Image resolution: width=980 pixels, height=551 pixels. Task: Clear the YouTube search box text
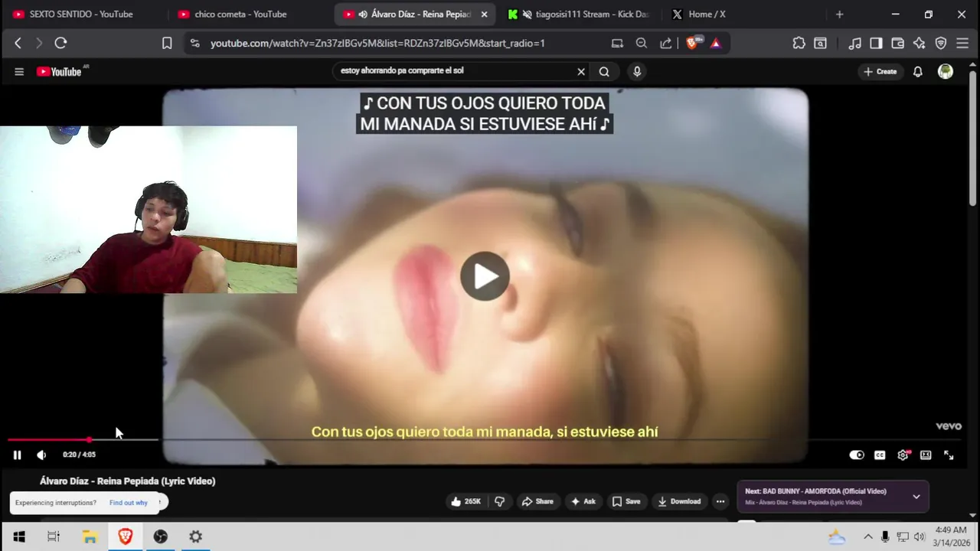click(581, 71)
